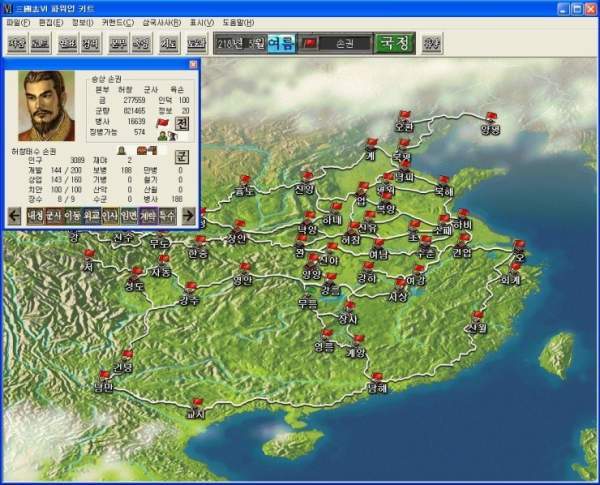Select the 산월 city flag on map
Screen dimensions: 600x485
tap(478, 317)
